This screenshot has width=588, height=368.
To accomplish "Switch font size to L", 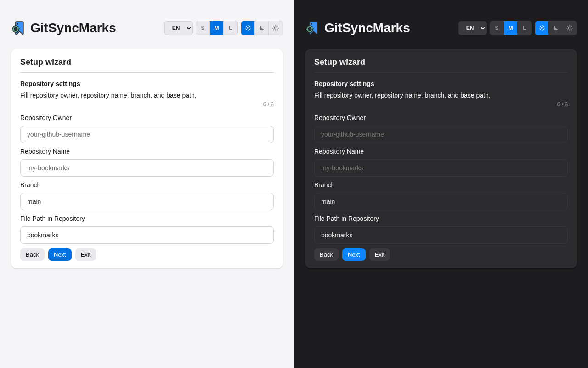I will click(x=231, y=28).
